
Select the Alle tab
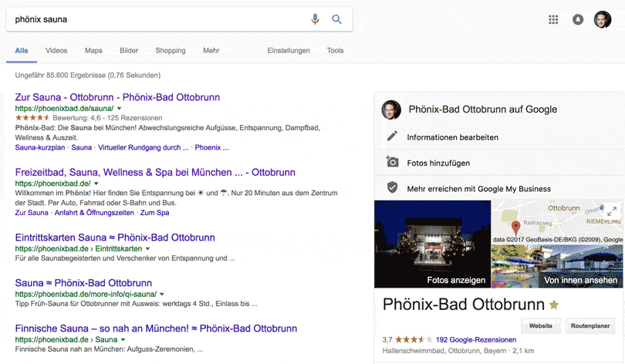tap(22, 51)
